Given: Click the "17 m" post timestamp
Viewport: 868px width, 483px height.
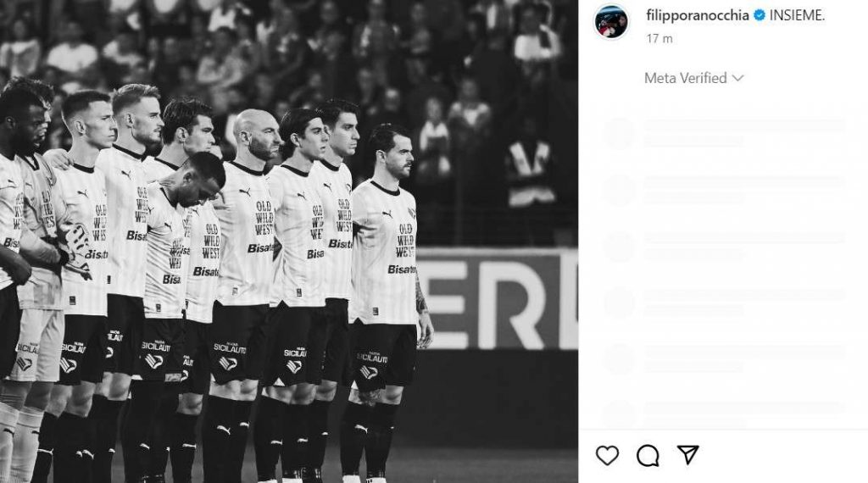Looking at the screenshot, I should click(x=659, y=38).
